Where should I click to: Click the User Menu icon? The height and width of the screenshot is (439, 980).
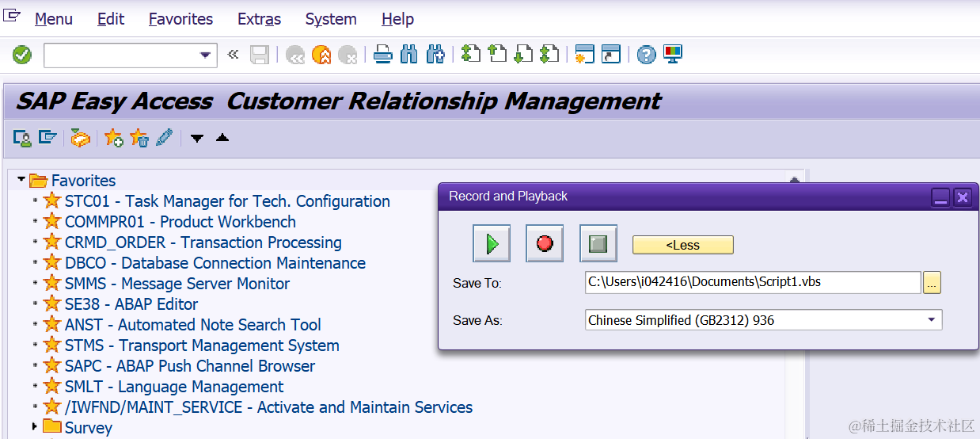22,138
